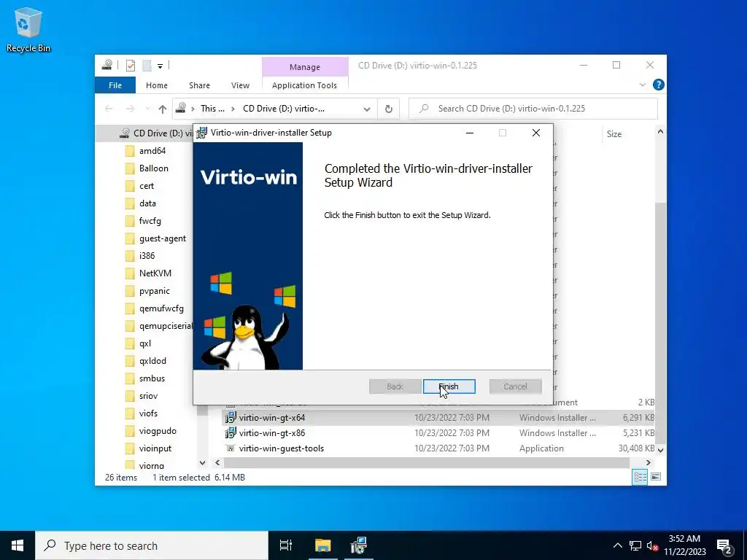Image resolution: width=747 pixels, height=560 pixels.
Task: Open the cert folder
Action: pyautogui.click(x=146, y=186)
